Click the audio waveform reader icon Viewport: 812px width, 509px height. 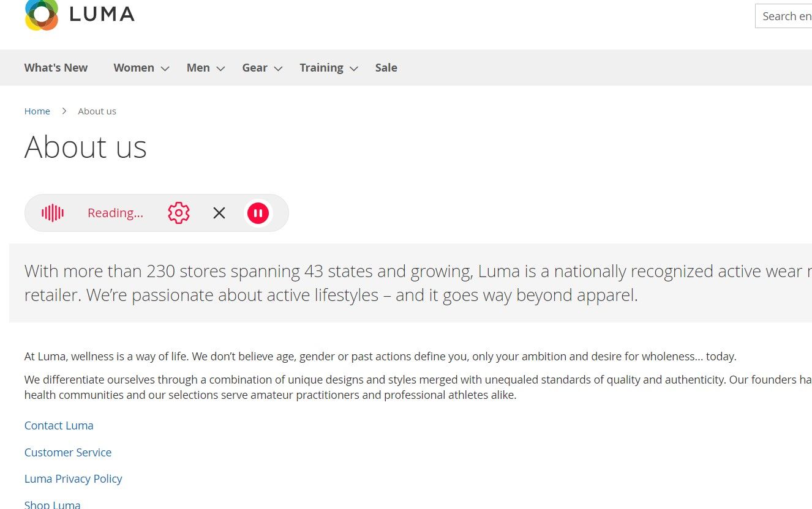(x=53, y=213)
